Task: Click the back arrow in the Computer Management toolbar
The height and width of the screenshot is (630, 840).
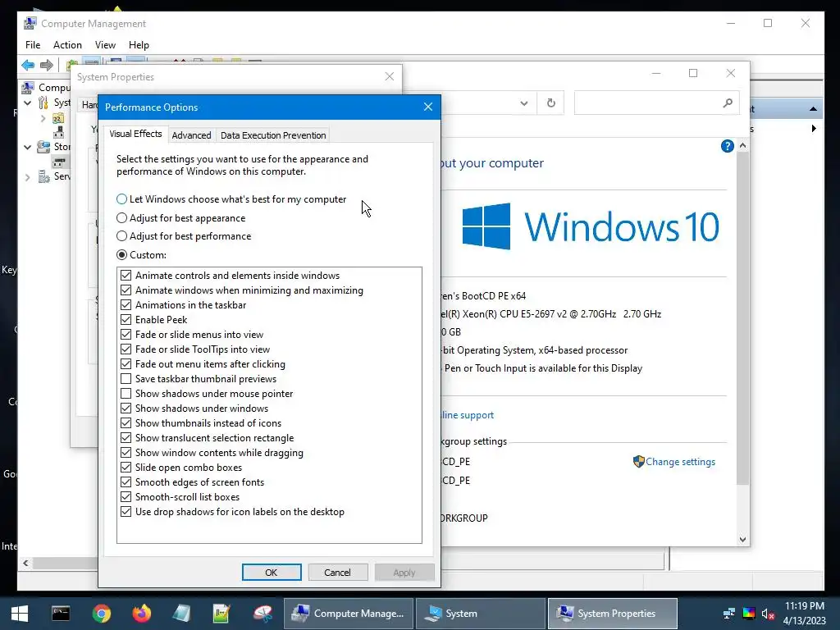Action: pyautogui.click(x=28, y=66)
